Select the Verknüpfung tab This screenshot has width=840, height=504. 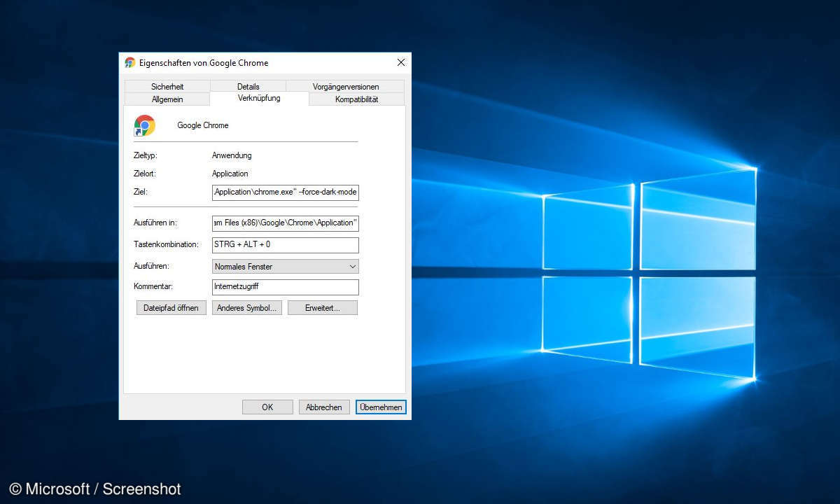click(x=259, y=98)
